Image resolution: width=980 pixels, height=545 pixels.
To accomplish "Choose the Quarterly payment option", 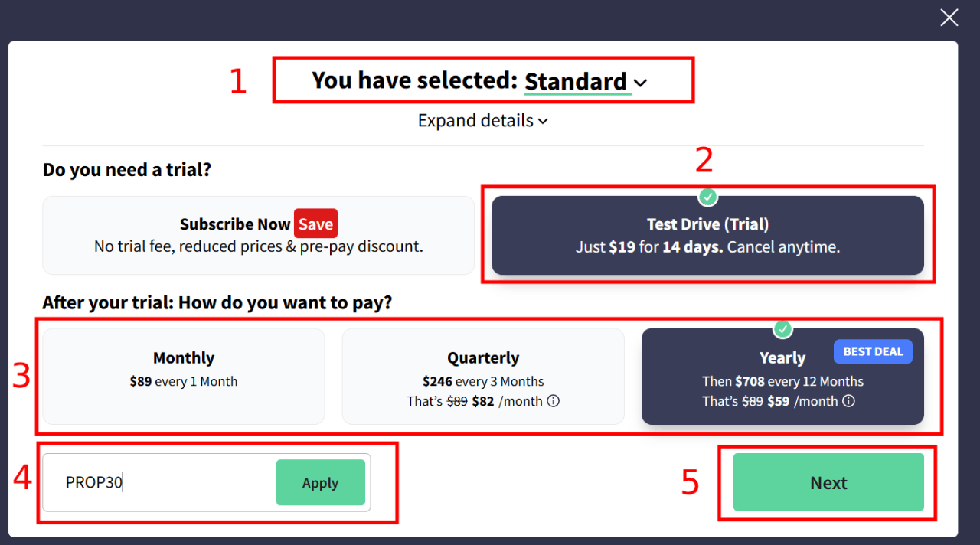I will (483, 375).
